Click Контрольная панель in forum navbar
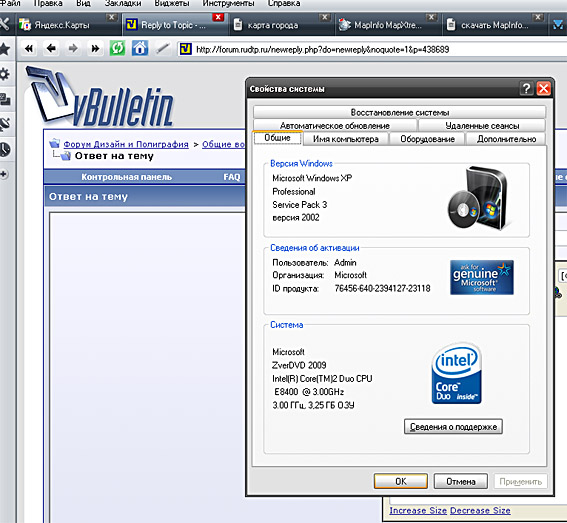Screen dimensions: 567x523 click(x=126, y=177)
